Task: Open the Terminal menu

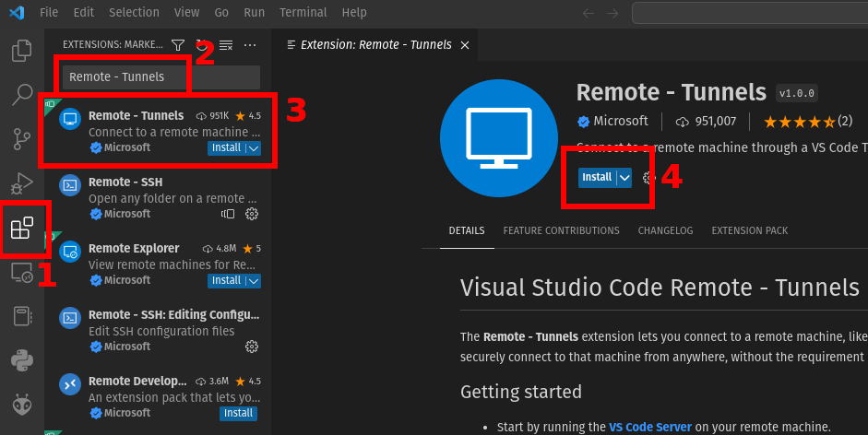Action: tap(303, 12)
